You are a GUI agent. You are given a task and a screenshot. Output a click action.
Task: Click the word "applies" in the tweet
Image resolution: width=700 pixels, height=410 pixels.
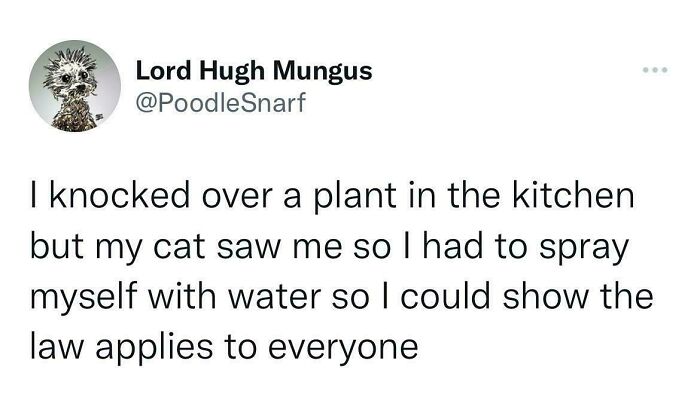[x=154, y=350]
